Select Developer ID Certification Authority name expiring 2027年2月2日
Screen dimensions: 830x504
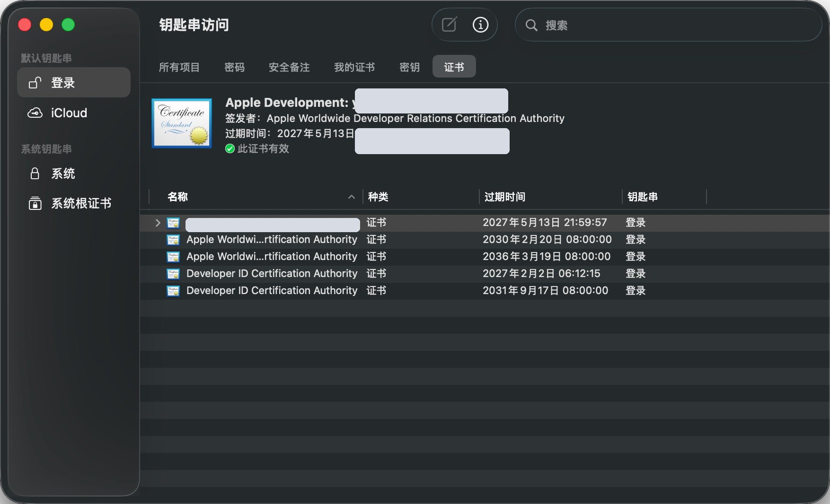[x=272, y=274]
